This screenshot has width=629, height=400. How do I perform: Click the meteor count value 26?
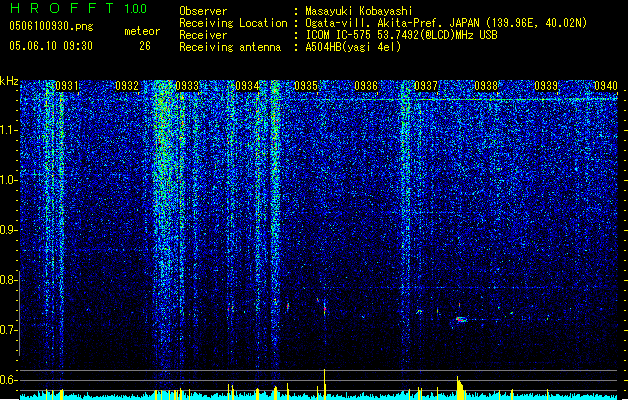click(x=145, y=46)
